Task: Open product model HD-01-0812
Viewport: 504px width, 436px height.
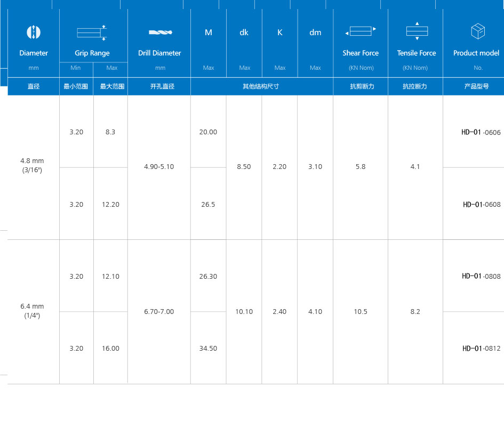Action: point(481,349)
